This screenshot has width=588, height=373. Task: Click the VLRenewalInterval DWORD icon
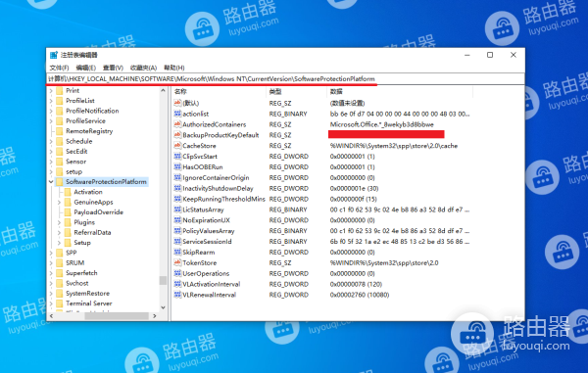177,295
